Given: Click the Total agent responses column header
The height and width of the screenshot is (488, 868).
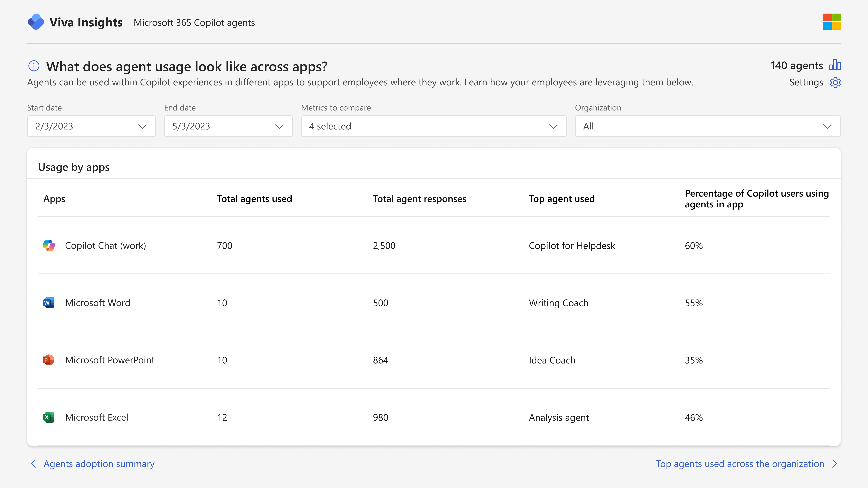Looking at the screenshot, I should [x=420, y=199].
